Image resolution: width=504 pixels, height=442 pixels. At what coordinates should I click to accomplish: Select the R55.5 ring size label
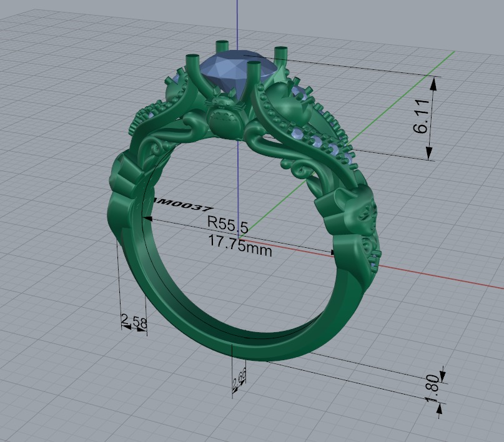(x=227, y=224)
